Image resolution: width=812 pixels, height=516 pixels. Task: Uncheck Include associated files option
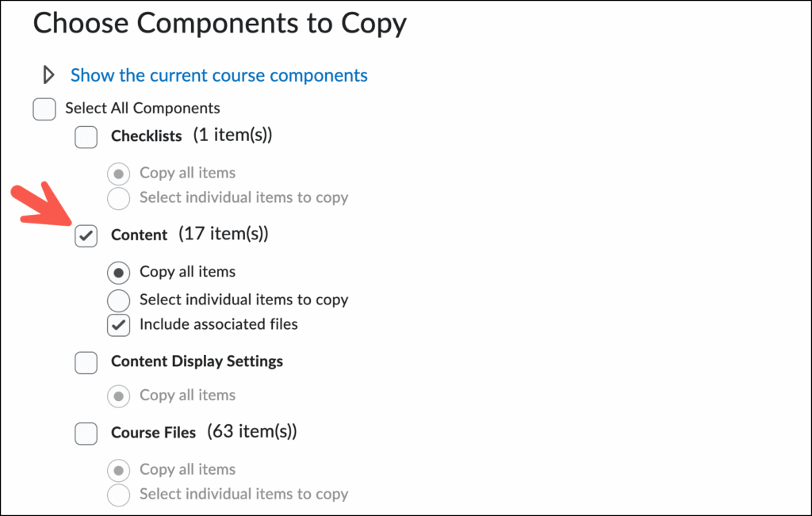(x=118, y=324)
